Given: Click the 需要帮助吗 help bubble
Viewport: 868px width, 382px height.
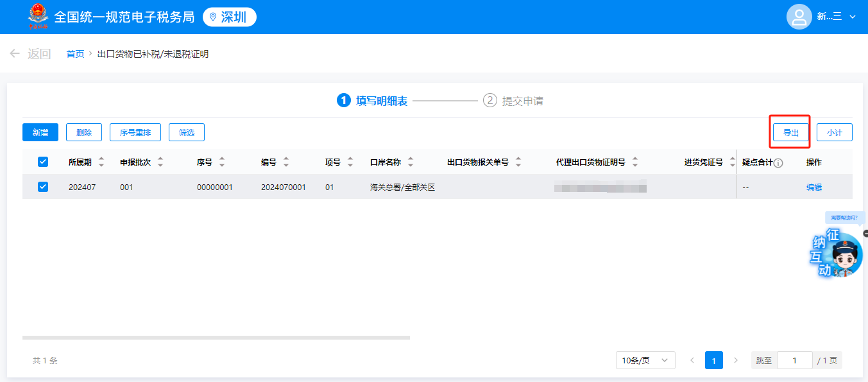Looking at the screenshot, I should point(844,218).
